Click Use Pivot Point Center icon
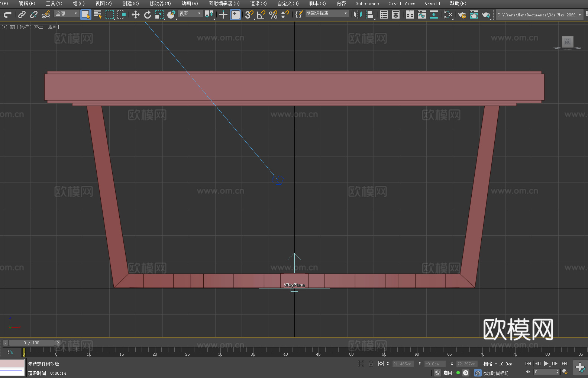 [x=209, y=14]
